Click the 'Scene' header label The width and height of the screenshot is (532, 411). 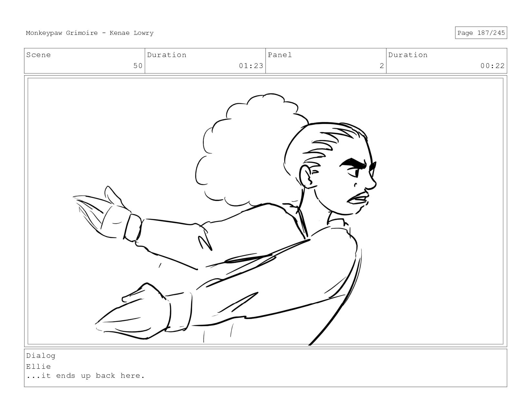(x=38, y=55)
